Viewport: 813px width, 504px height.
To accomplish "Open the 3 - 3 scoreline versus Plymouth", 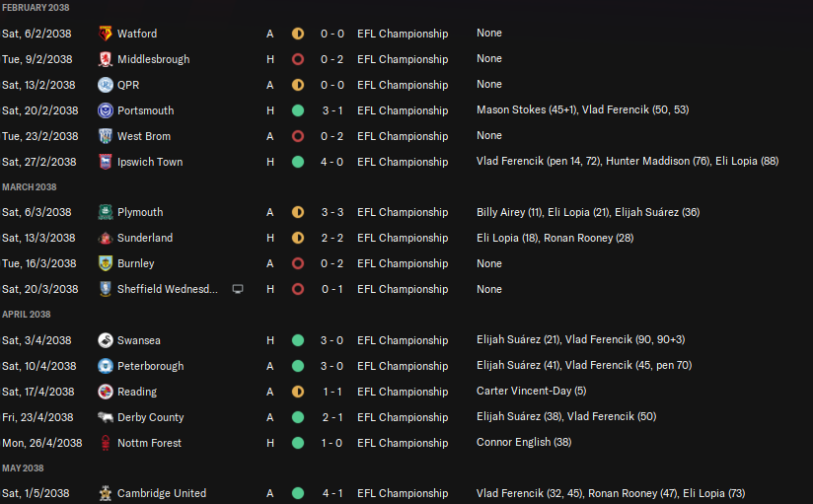I will pos(332,212).
